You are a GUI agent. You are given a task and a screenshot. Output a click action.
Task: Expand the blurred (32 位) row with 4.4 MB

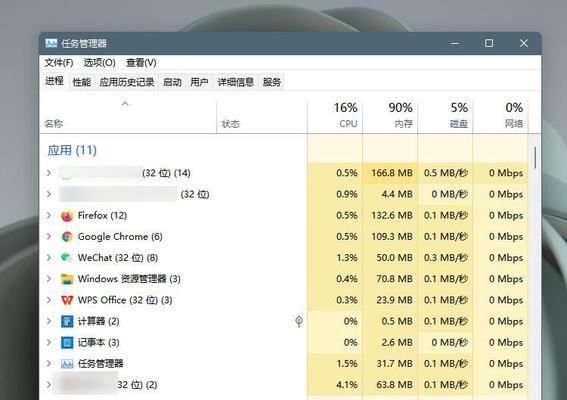(49, 194)
